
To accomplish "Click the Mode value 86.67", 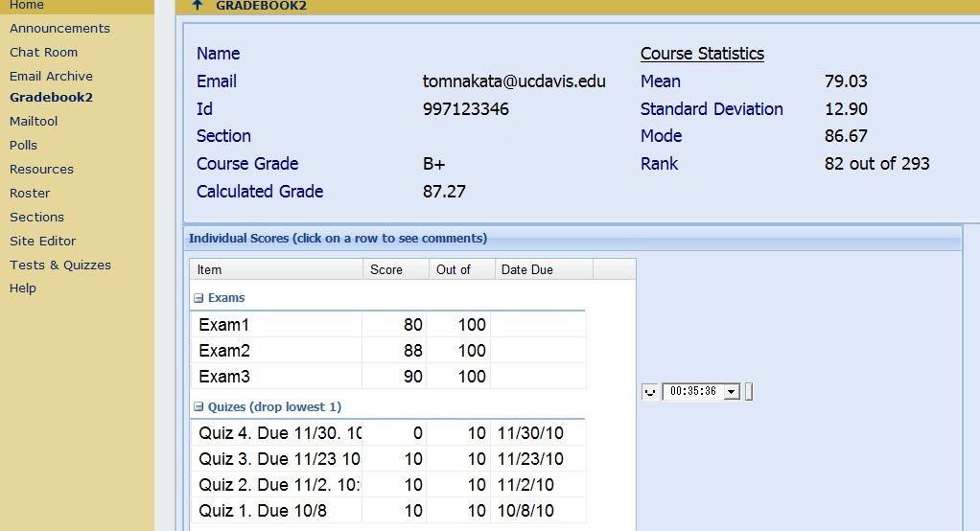I will [x=846, y=135].
